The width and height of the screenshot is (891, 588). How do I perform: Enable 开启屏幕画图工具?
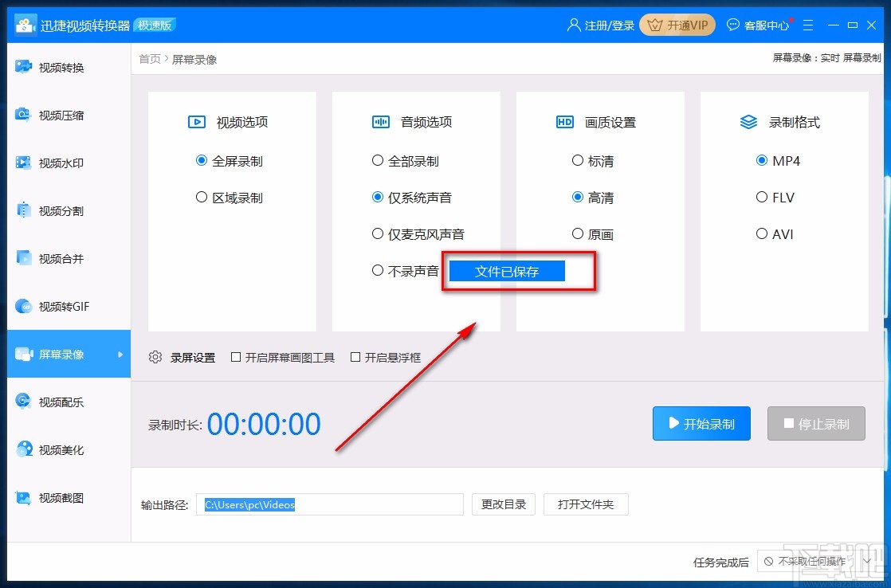tap(235, 357)
